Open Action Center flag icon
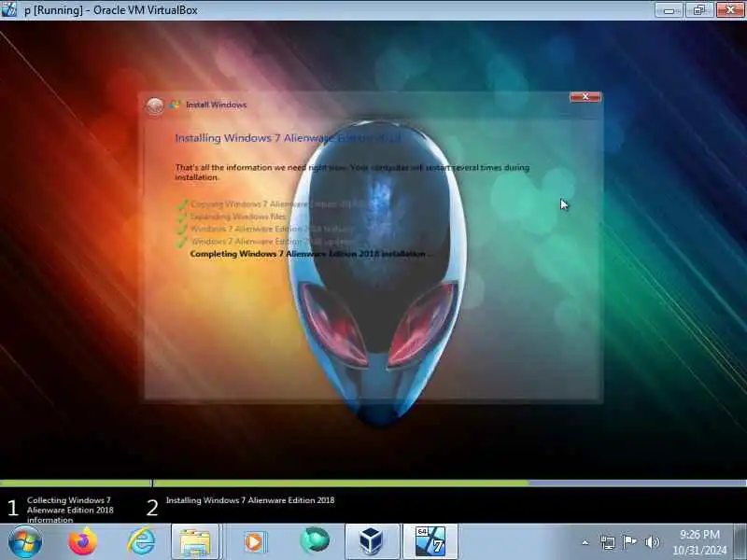The width and height of the screenshot is (747, 560). [629, 541]
